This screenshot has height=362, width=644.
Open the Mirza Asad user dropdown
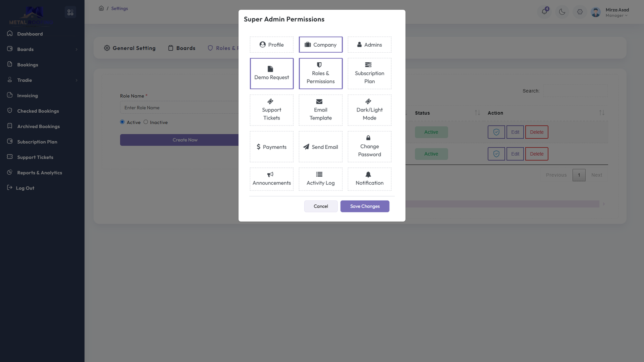pyautogui.click(x=617, y=12)
